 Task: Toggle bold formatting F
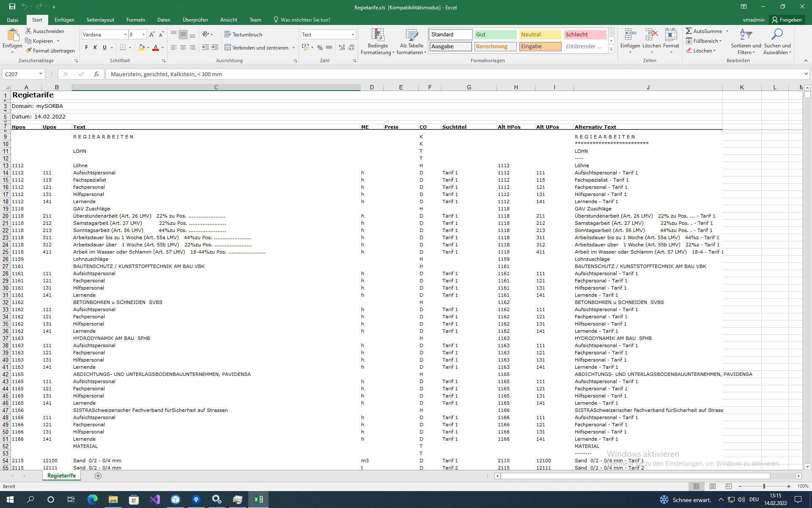[86, 47]
